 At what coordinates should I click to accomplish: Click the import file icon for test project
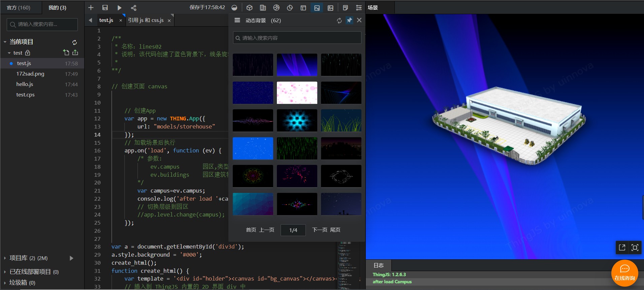66,52
